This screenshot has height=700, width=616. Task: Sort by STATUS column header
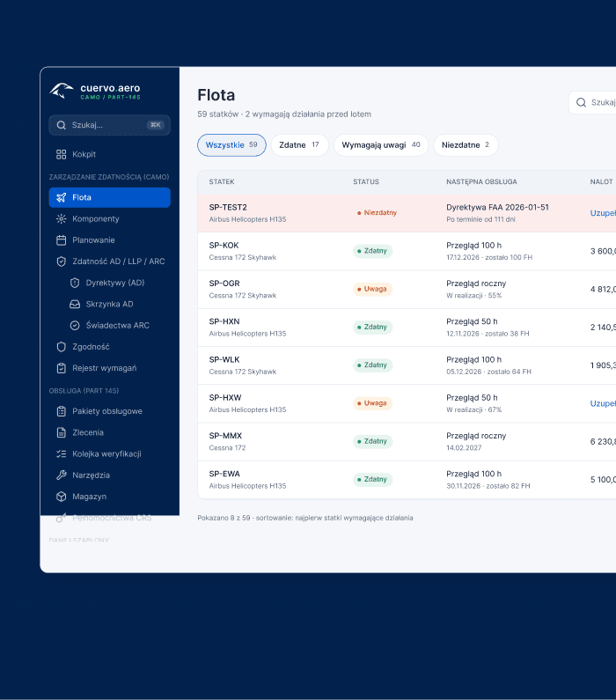click(x=366, y=181)
